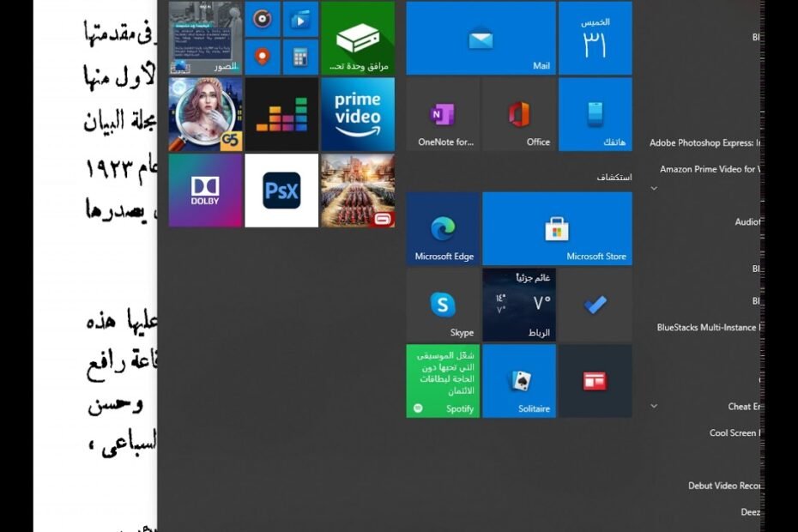
Task: Expand the Cheat Engine folder chevron
Action: tap(654, 406)
